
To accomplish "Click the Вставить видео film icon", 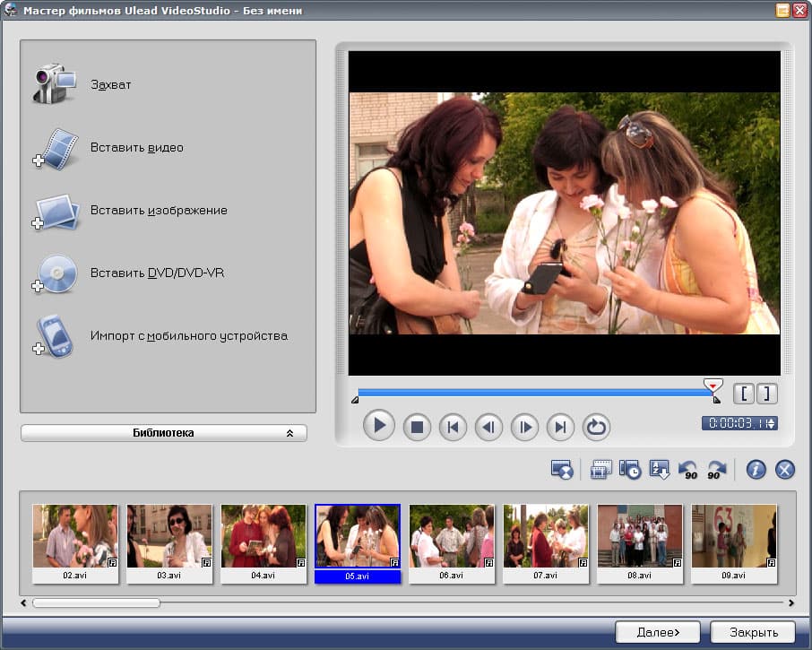I will (x=56, y=149).
